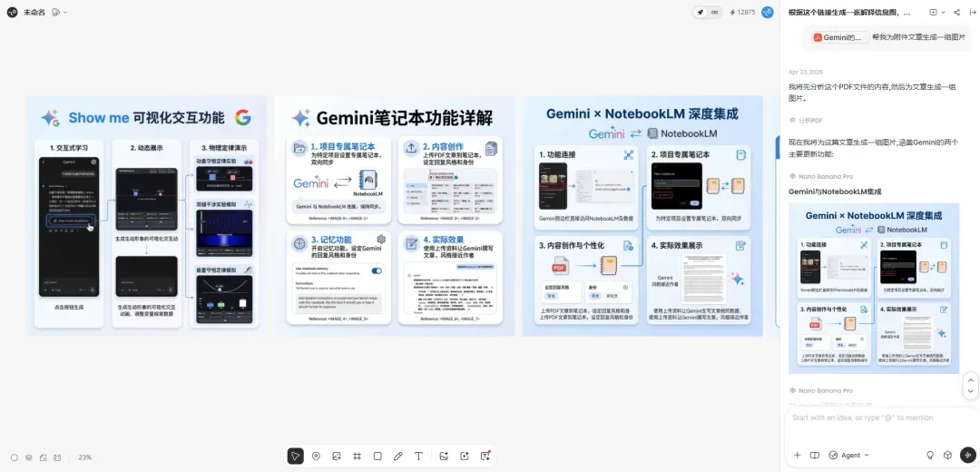The width and height of the screenshot is (980, 472).
Task: Switch to rocket fast mode
Action: click(701, 12)
